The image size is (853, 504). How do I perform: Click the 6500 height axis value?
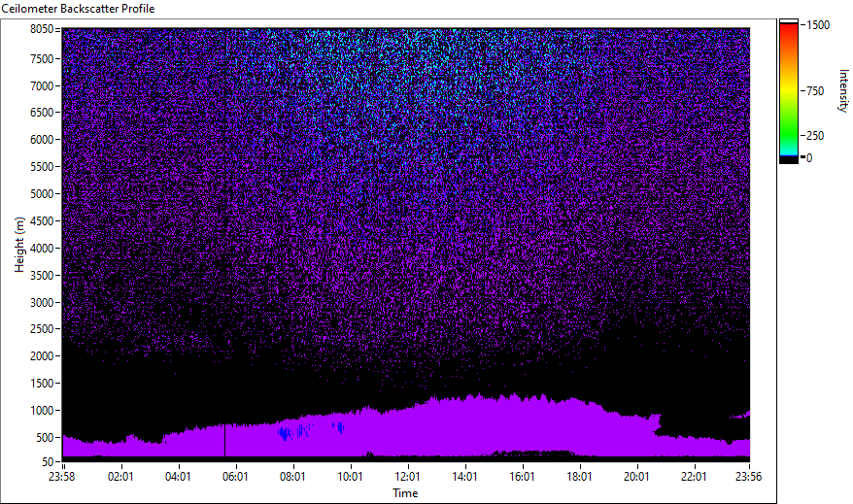42,113
